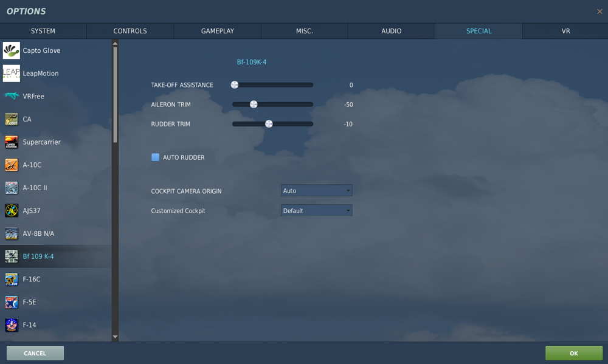This screenshot has height=364, width=608.
Task: Select the A-10C aircraft icon
Action: [11, 165]
